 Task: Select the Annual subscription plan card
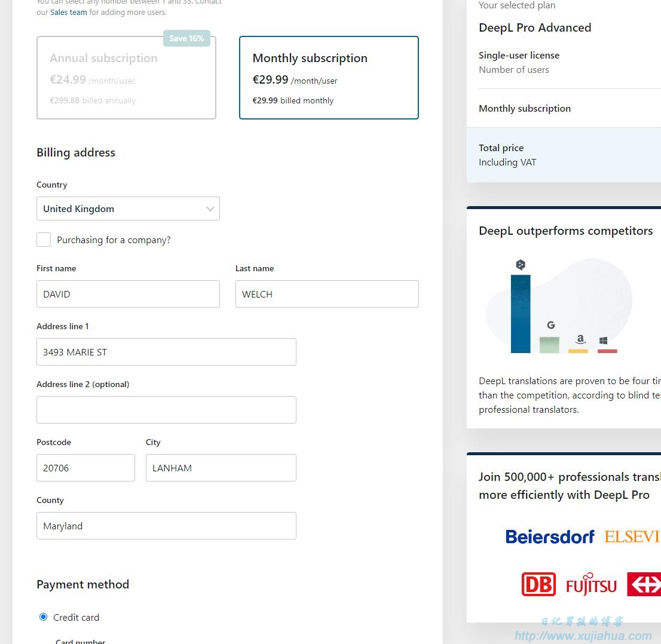pyautogui.click(x=126, y=78)
